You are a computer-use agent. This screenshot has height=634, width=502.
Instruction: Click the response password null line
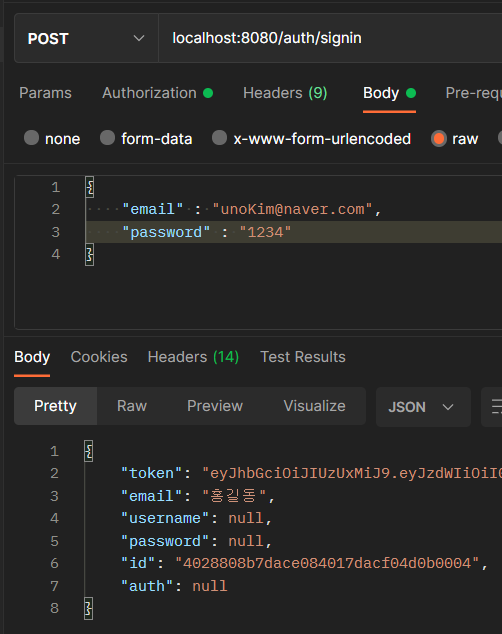click(196, 541)
